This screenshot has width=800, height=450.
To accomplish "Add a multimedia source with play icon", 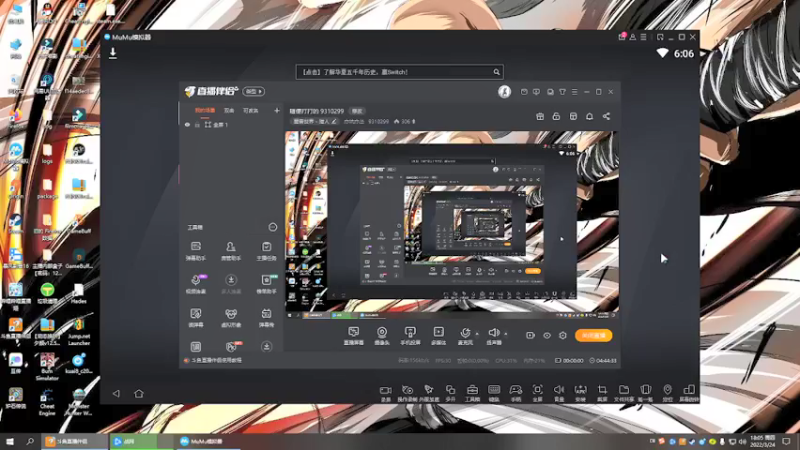I will point(438,336).
